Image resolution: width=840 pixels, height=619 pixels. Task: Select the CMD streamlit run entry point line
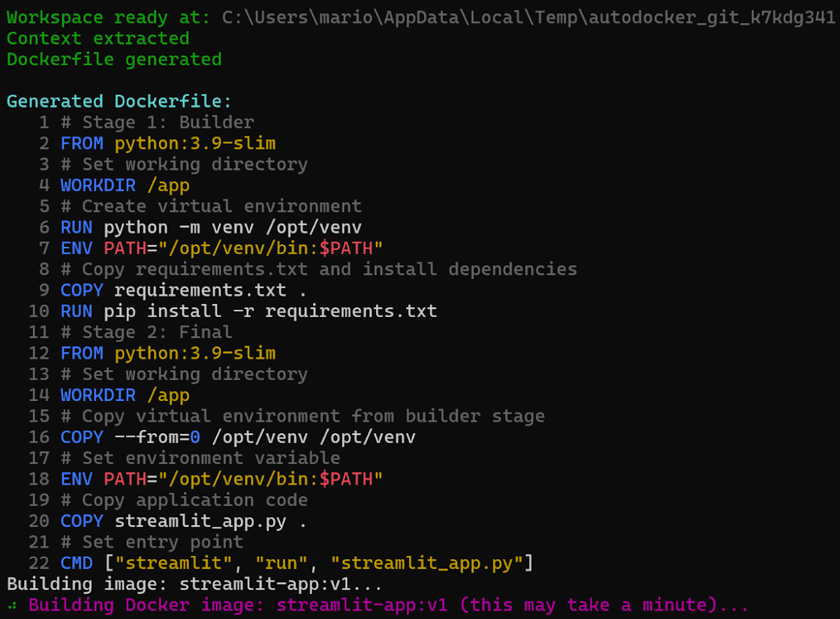(295, 563)
